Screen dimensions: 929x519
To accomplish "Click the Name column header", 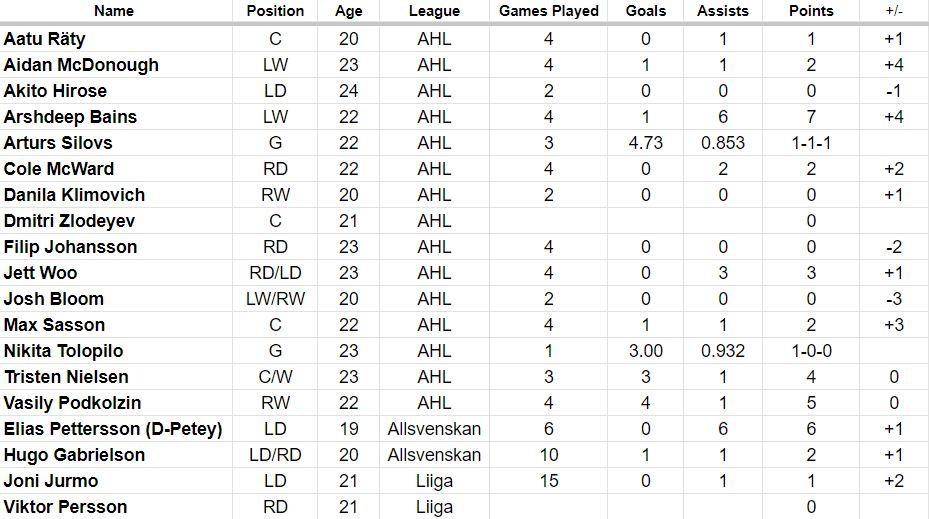I will click(x=115, y=11).
